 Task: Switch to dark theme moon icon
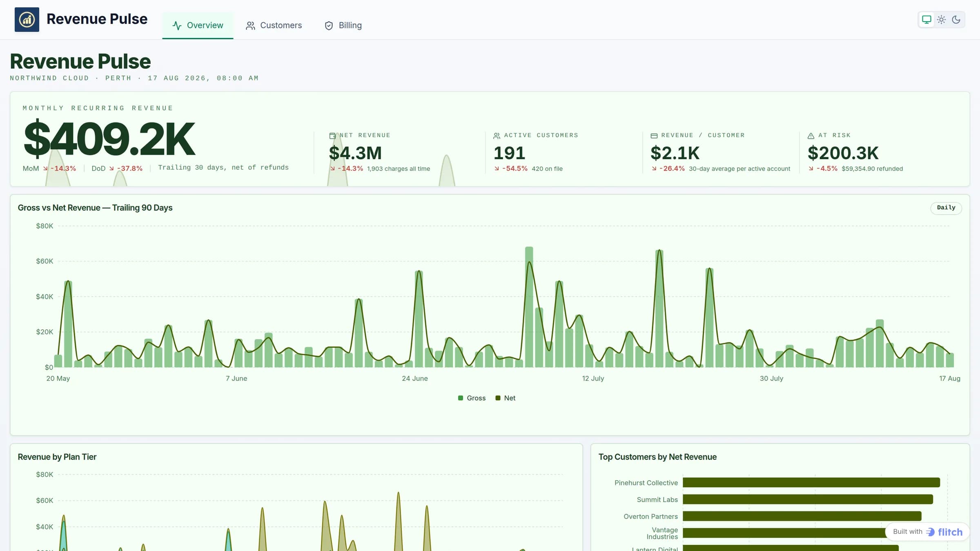(x=956, y=20)
